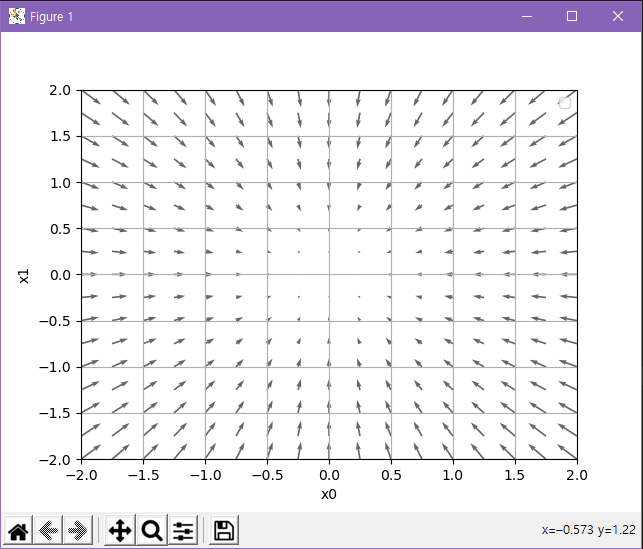
Task: Click the Figure 1 window title
Action: 52,17
